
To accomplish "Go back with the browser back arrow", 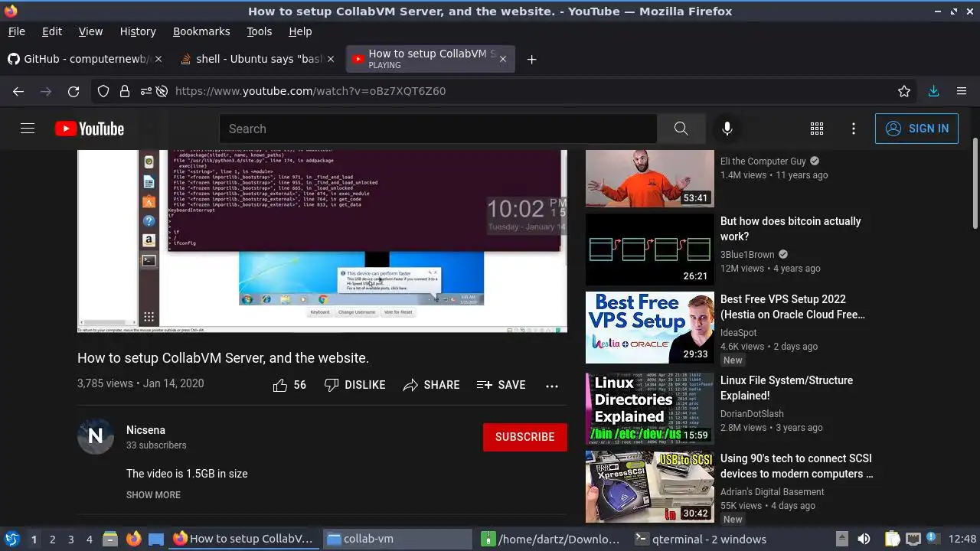I will tap(18, 91).
